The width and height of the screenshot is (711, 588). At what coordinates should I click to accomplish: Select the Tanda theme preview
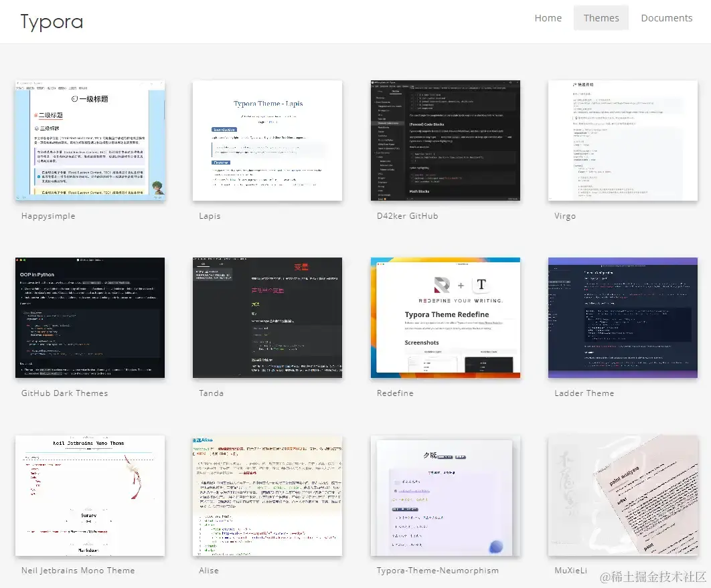point(268,318)
